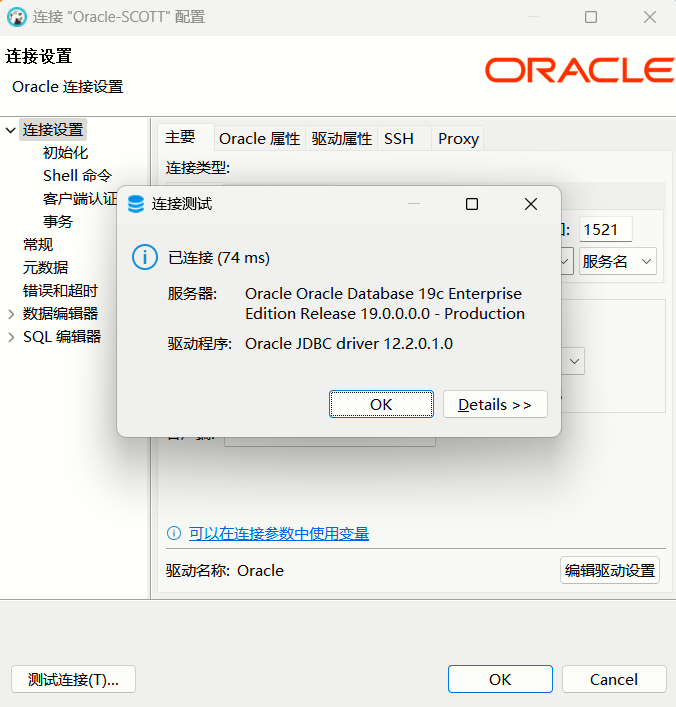Maximize the 连接测试 dialog

pos(472,204)
